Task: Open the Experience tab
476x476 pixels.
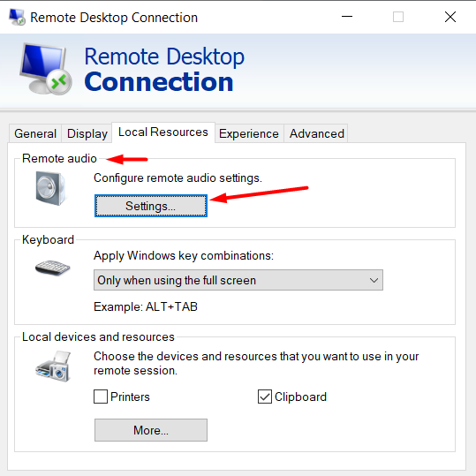Action: point(249,133)
